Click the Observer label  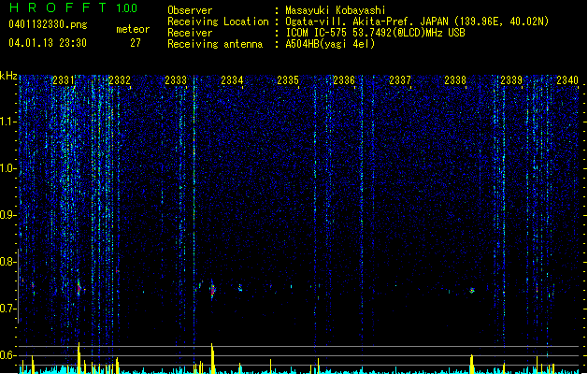tap(190, 10)
